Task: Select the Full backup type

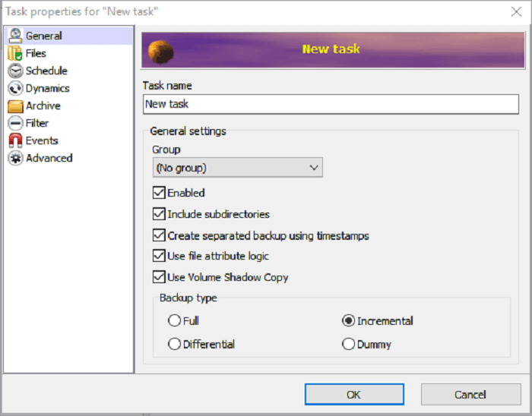Action: [174, 321]
